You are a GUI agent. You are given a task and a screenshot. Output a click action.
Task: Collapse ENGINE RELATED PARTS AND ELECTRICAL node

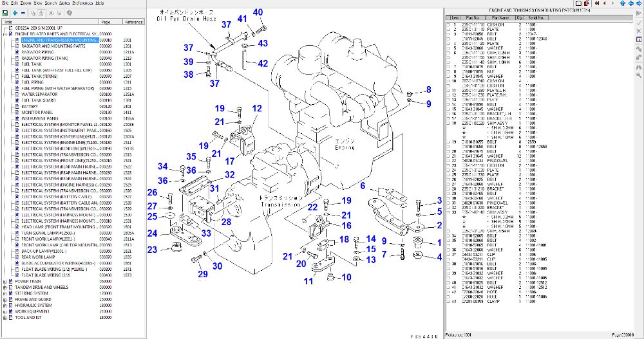click(5, 34)
